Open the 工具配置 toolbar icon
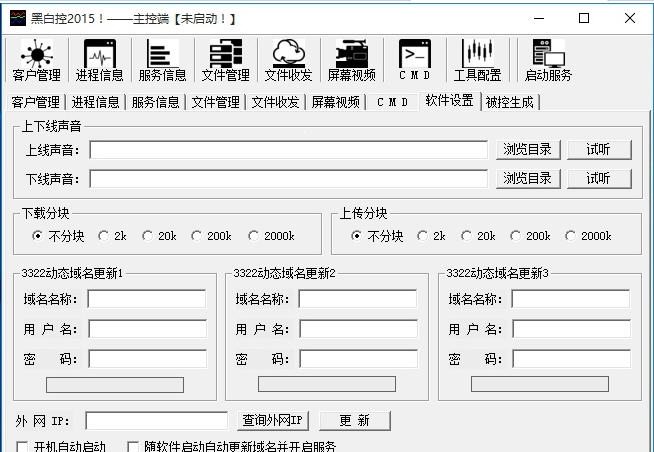Viewport: 654px width, 452px height. pyautogui.click(x=478, y=60)
